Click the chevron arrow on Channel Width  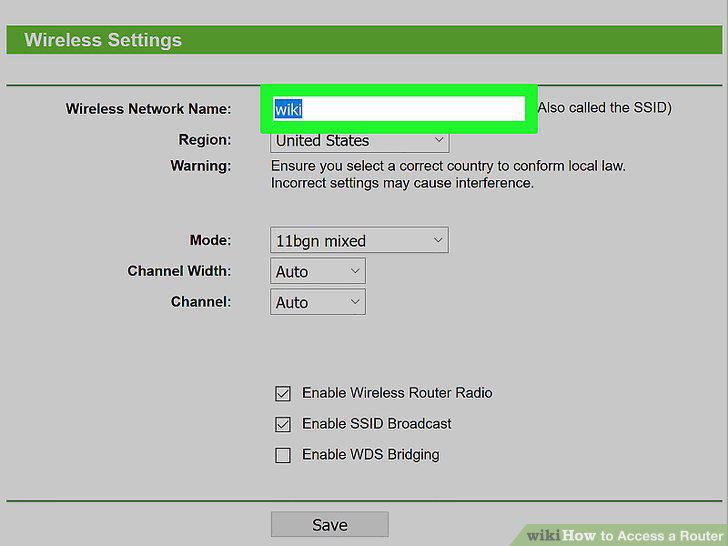(355, 271)
